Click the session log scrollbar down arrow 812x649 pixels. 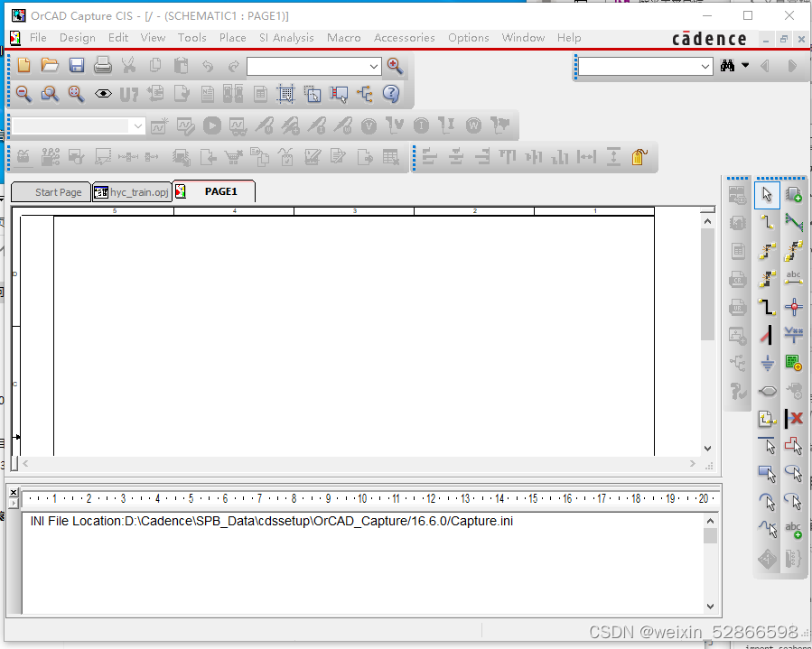[710, 606]
